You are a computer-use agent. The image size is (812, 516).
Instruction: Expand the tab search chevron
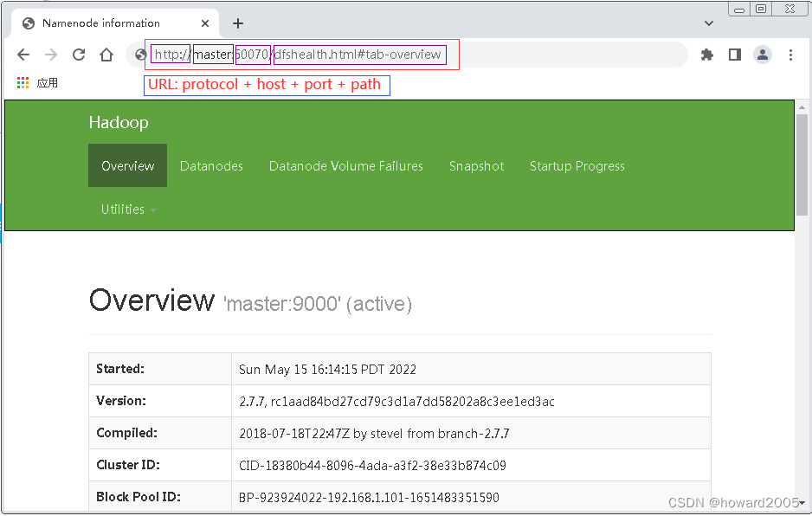709,23
